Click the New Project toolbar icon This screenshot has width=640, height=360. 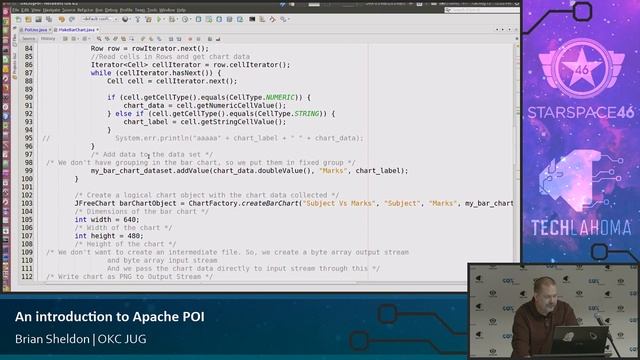click(x=28, y=19)
